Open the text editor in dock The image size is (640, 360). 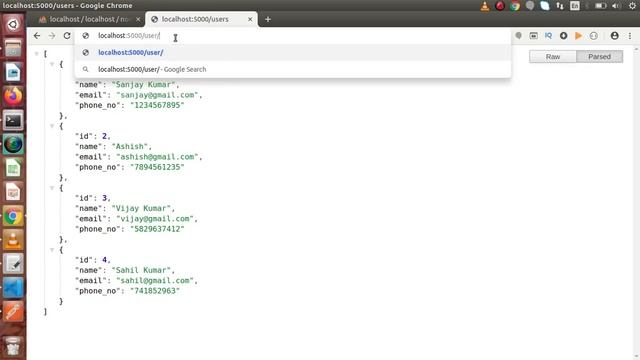click(x=13, y=264)
